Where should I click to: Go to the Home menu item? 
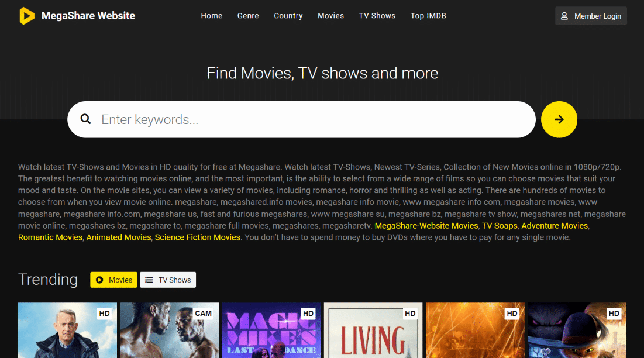point(211,16)
